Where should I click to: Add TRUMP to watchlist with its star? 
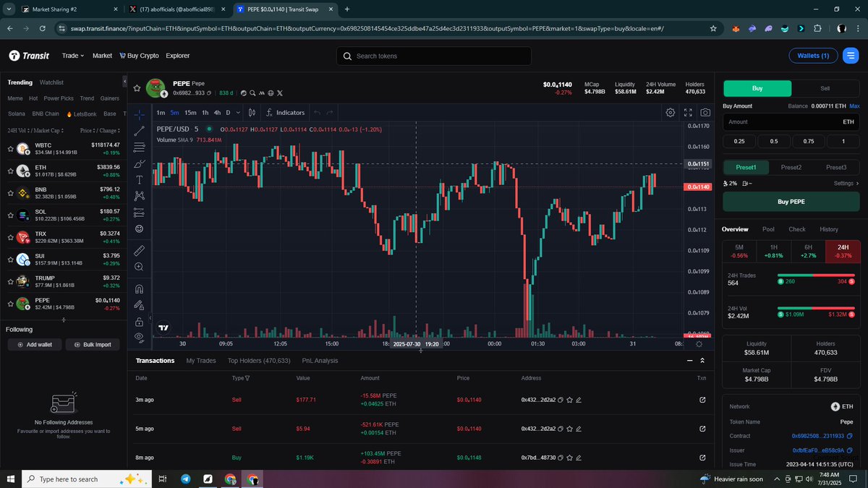coord(10,281)
